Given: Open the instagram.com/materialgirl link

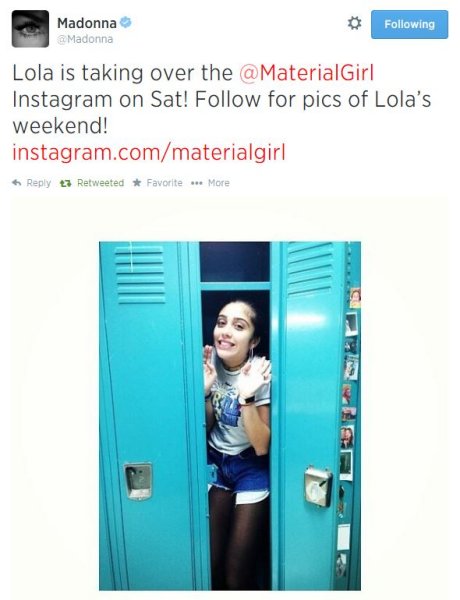Looking at the screenshot, I should (149, 152).
